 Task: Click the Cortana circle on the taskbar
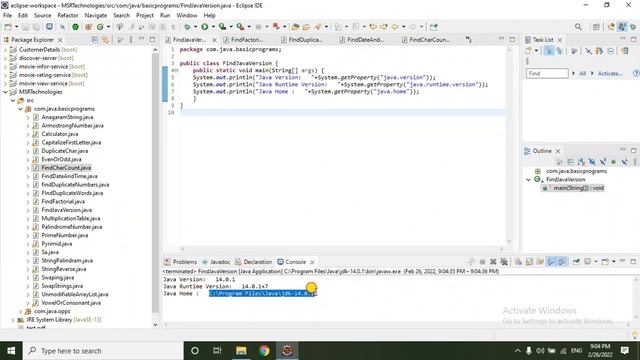[x=195, y=351]
